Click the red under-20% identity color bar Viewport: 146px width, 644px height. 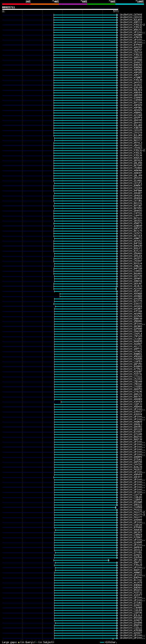(x=16, y=4)
